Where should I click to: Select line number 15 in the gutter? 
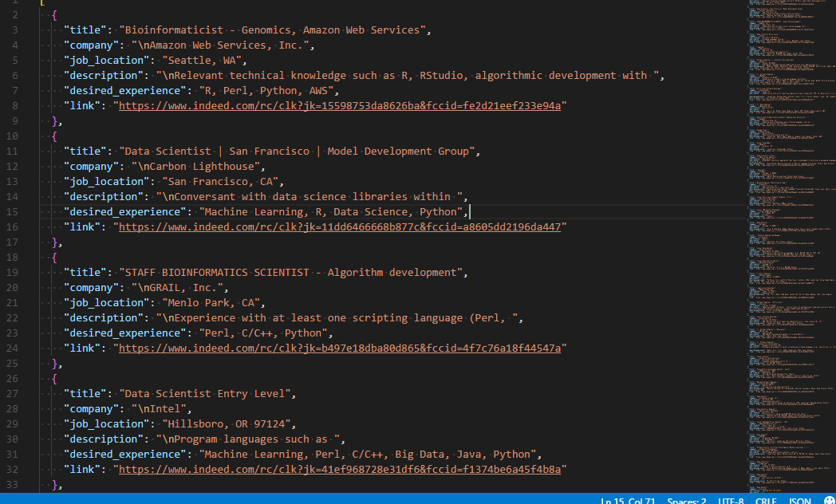point(12,212)
